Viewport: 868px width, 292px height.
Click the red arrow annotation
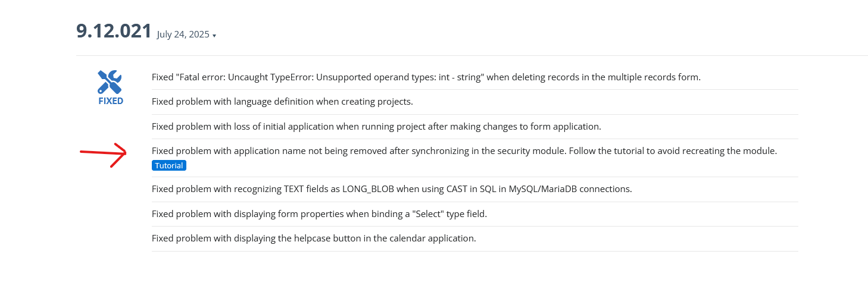104,155
